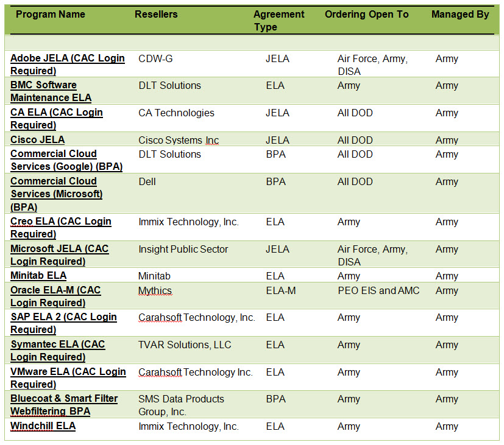Viewport: 504px width, 445px height.
Task: Open Commercial Cloud Services (Microsoft) (BPA) link
Action: [x=57, y=194]
